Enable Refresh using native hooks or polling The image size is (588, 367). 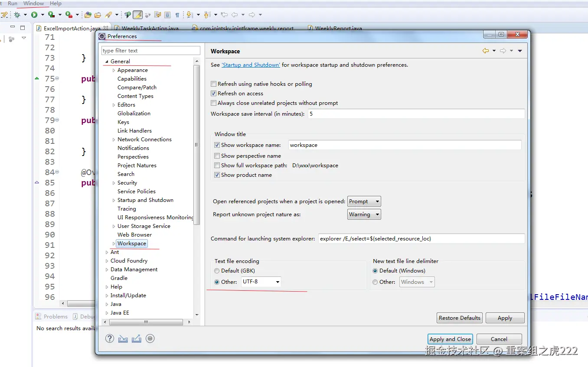pyautogui.click(x=213, y=84)
